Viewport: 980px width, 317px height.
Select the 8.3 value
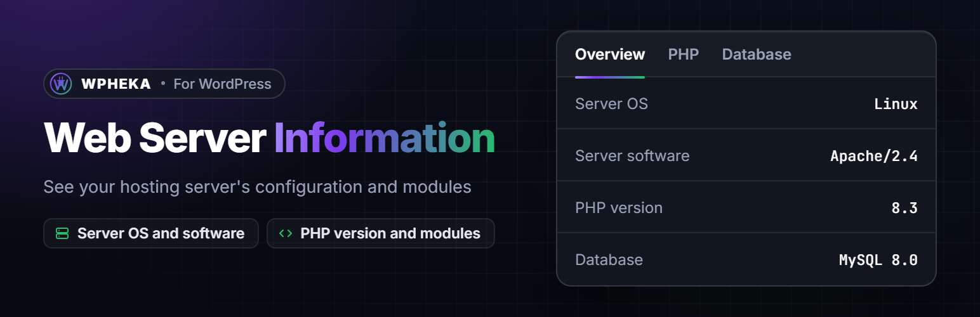(904, 208)
